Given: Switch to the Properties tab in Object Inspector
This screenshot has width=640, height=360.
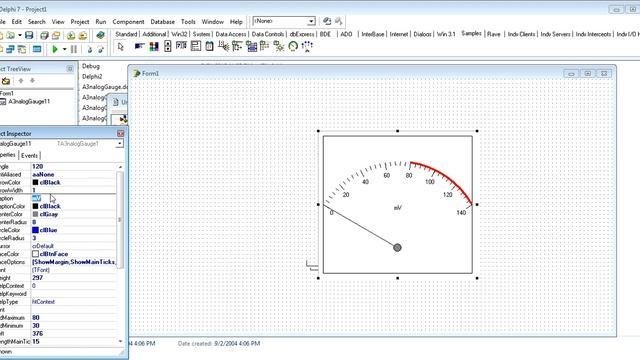Looking at the screenshot, I should (8, 155).
